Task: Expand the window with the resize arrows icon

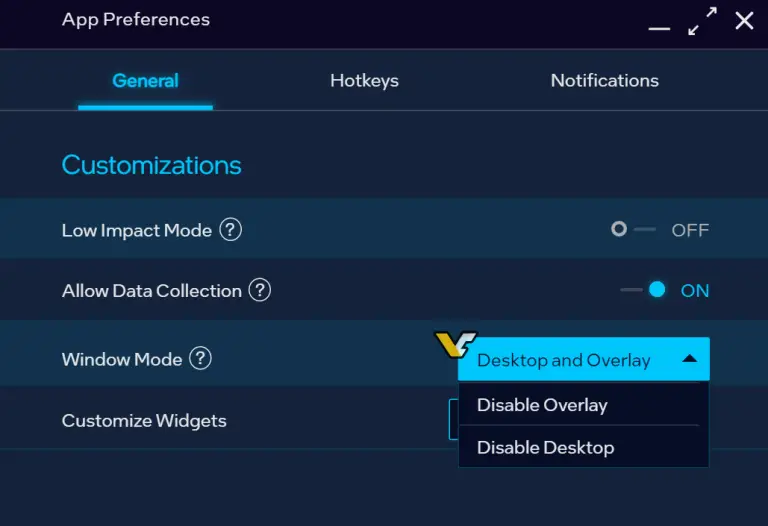Action: (703, 21)
